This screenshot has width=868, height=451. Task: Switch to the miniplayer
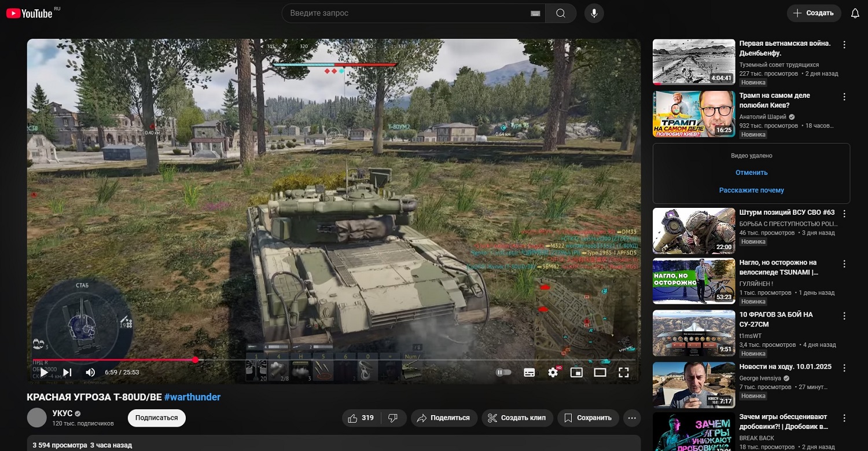[576, 372]
